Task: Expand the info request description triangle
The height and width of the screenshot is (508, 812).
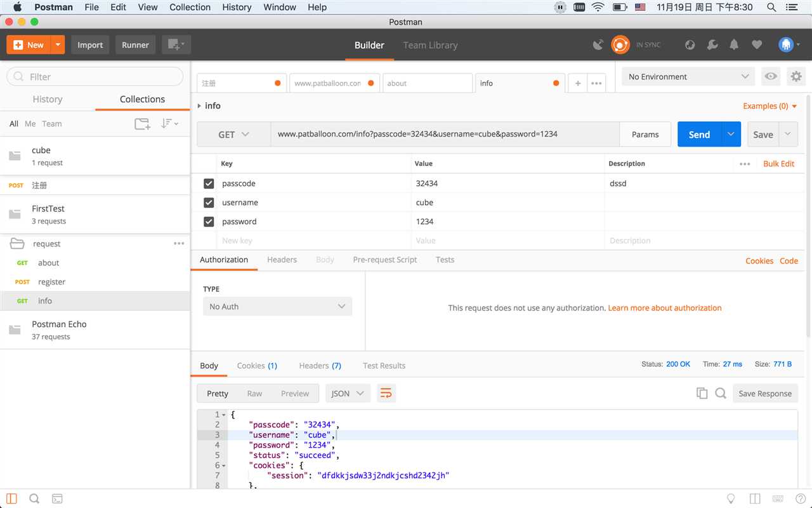Action: pos(199,106)
